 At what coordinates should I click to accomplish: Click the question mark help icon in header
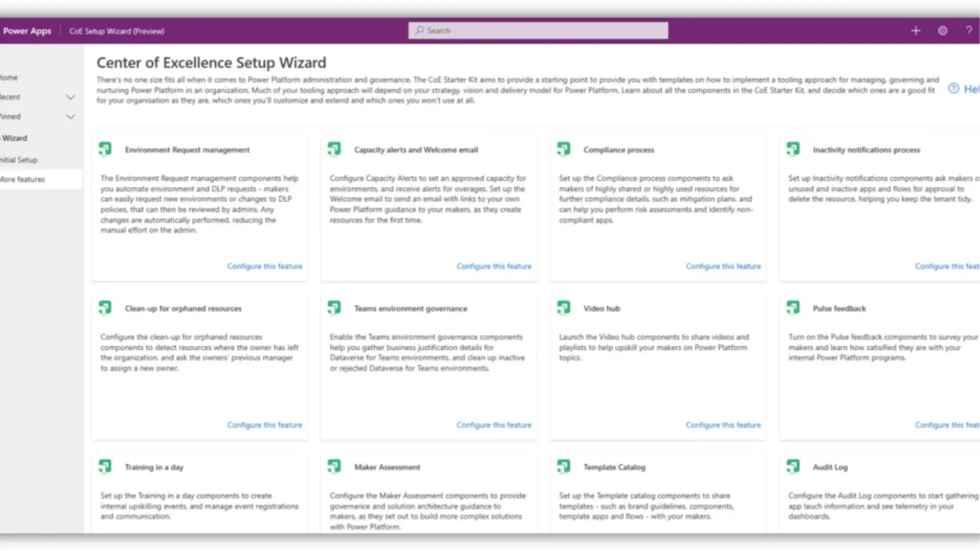point(969,31)
